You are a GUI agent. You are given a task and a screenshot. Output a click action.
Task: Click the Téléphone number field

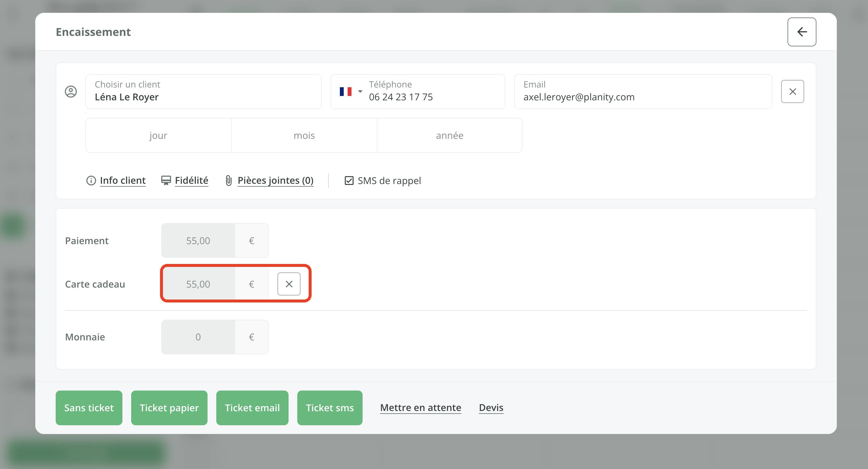(x=433, y=91)
